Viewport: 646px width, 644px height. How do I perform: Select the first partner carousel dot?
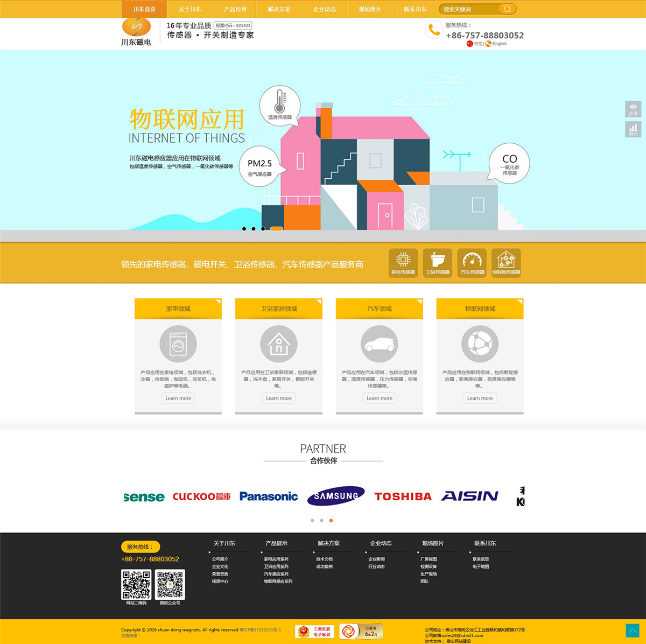pyautogui.click(x=312, y=521)
